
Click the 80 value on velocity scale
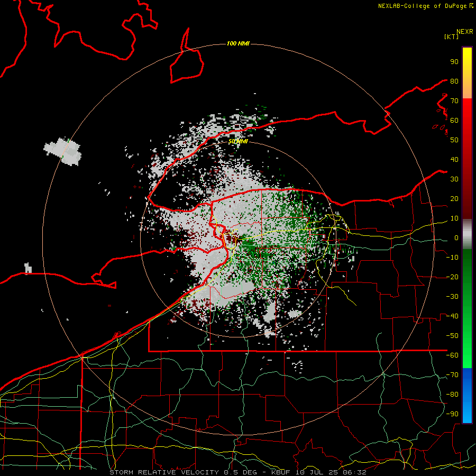tap(454, 81)
